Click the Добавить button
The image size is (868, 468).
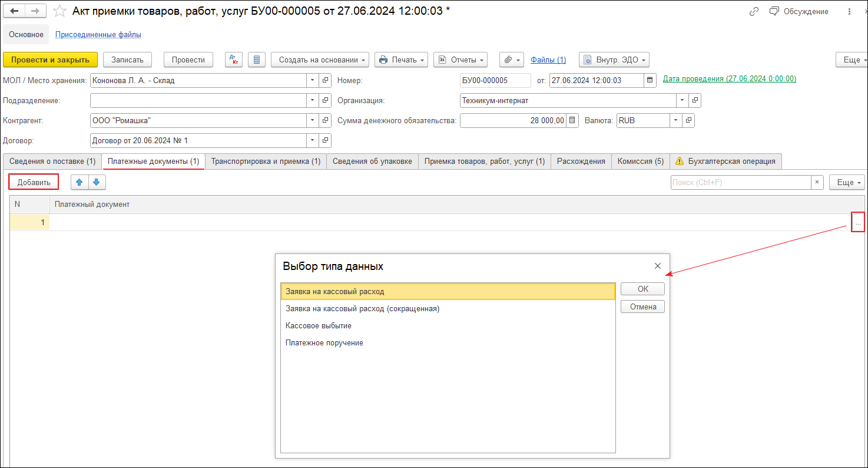[x=34, y=182]
